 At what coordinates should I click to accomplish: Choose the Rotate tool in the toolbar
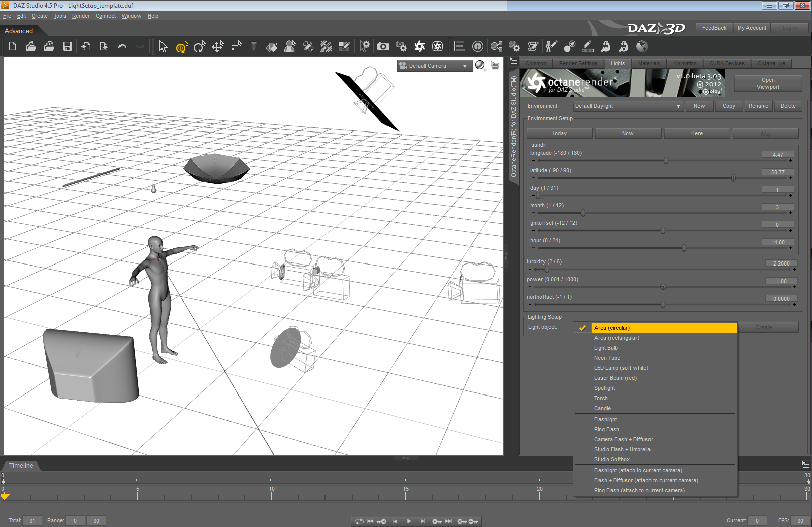tap(199, 47)
